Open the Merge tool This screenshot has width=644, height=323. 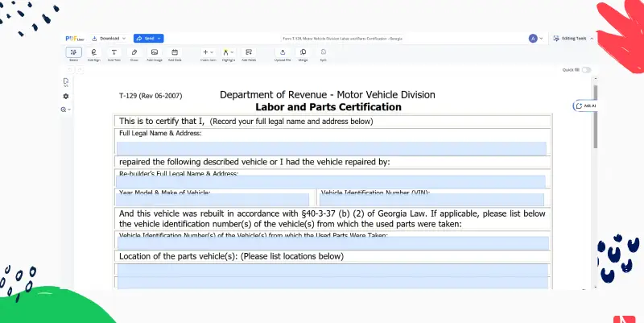[303, 52]
